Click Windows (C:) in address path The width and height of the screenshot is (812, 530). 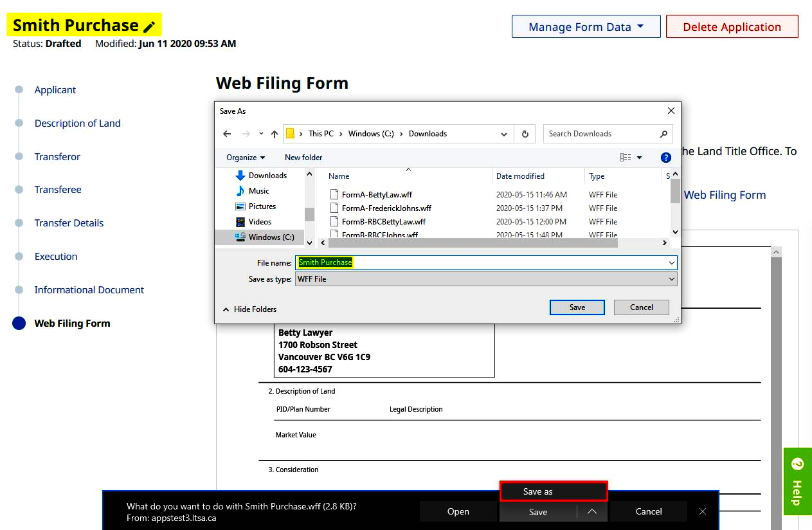pyautogui.click(x=371, y=134)
